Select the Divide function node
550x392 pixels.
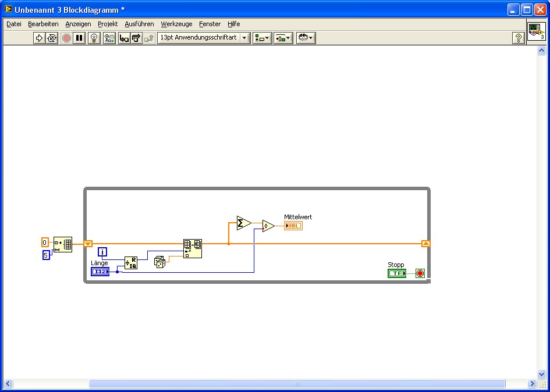coord(268,226)
